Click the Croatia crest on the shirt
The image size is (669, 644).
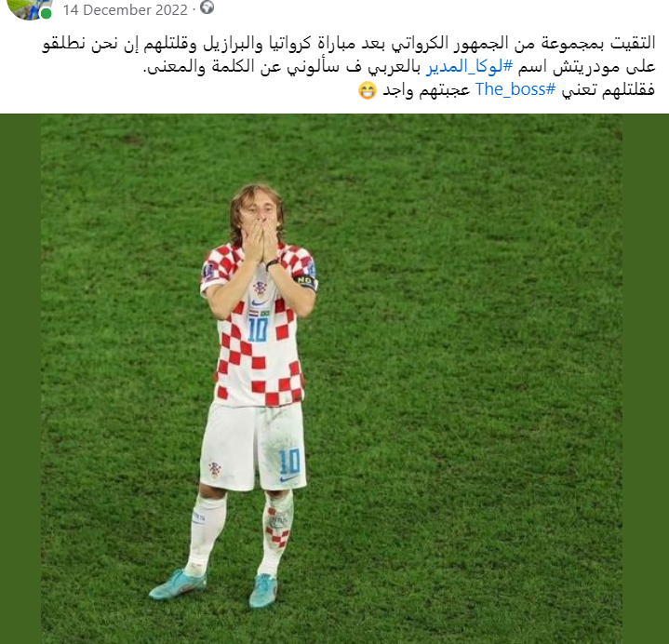click(x=260, y=288)
